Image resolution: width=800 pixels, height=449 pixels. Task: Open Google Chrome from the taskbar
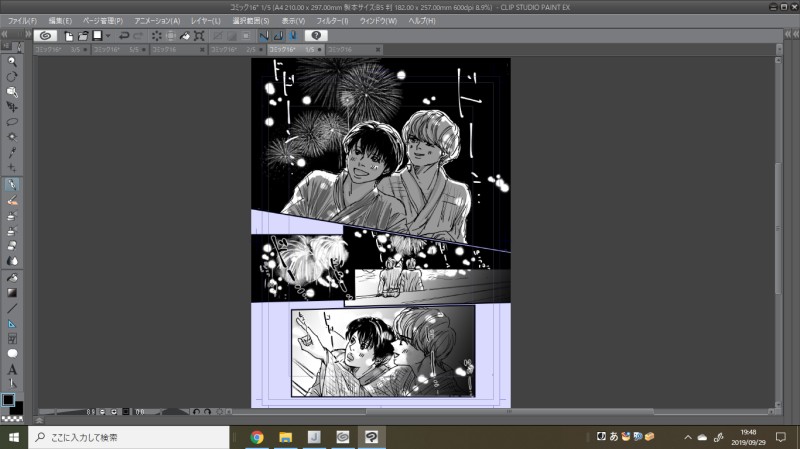click(257, 437)
